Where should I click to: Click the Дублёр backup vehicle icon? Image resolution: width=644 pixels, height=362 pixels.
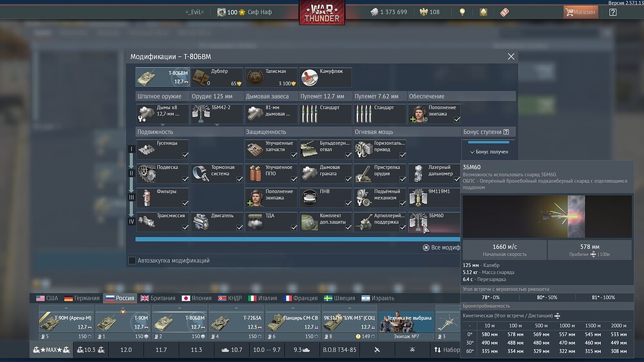pos(201,77)
